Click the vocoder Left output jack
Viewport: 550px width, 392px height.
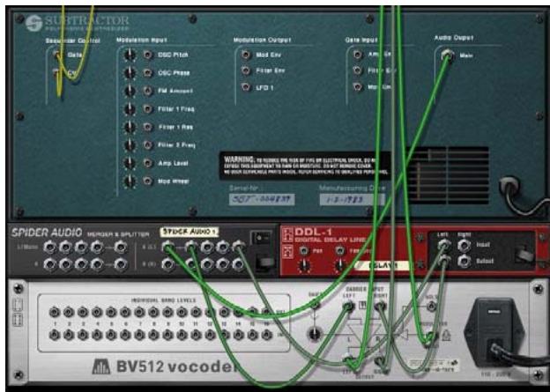[348, 359]
